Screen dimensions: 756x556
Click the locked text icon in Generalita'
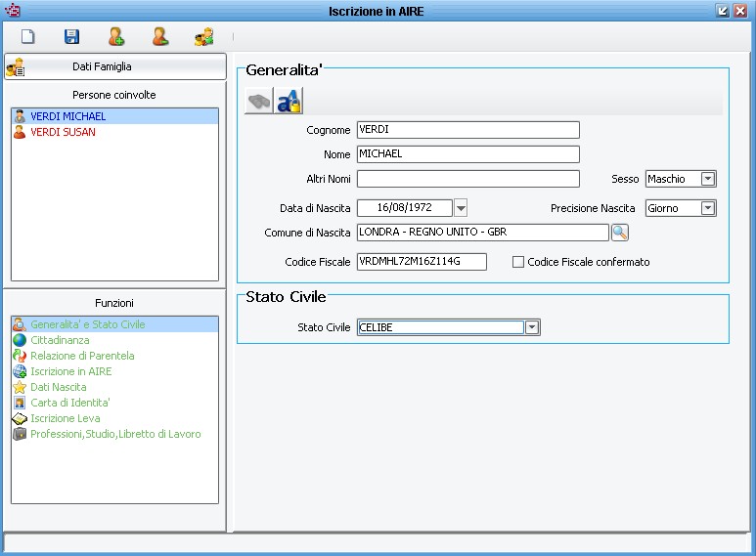(289, 101)
